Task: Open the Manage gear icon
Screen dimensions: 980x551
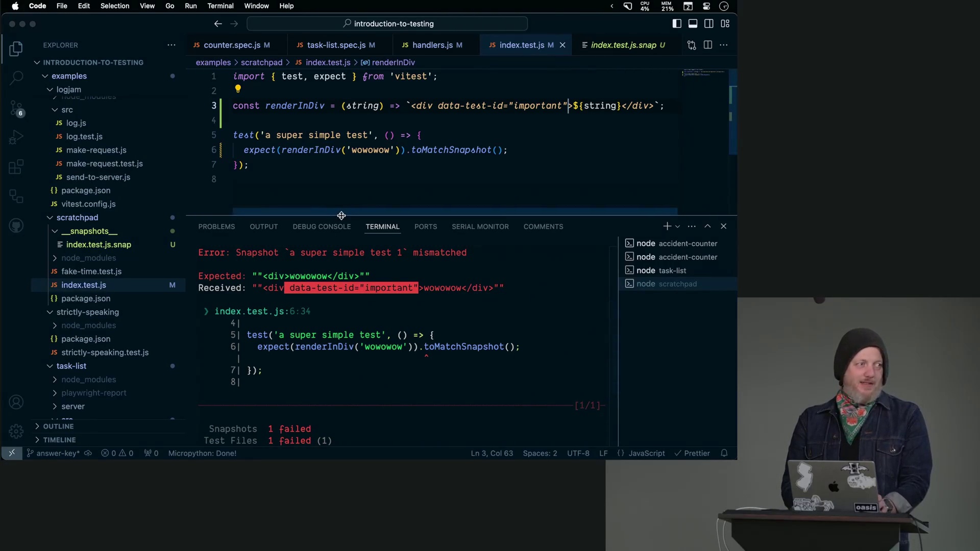Action: (x=16, y=431)
